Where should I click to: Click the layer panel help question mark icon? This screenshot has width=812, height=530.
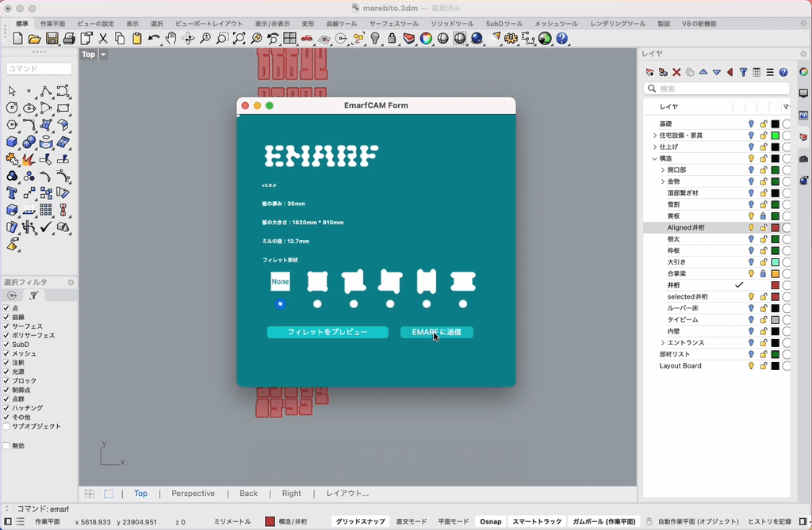[x=783, y=71]
